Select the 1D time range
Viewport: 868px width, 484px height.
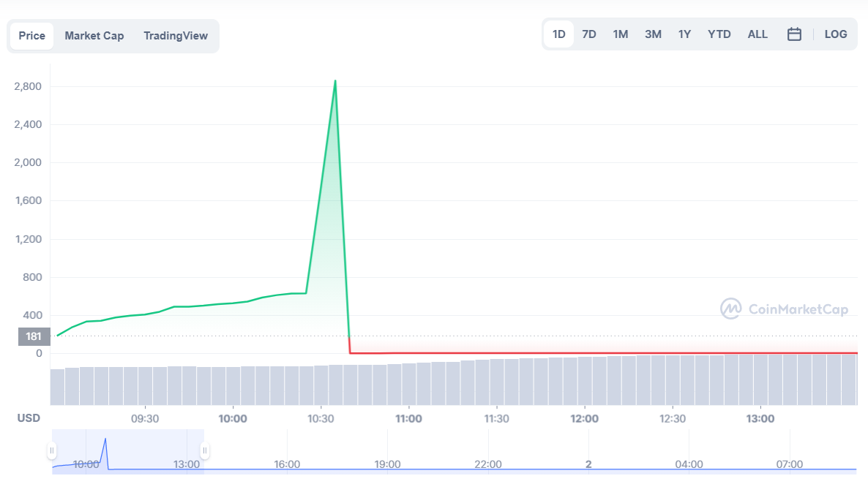point(559,34)
